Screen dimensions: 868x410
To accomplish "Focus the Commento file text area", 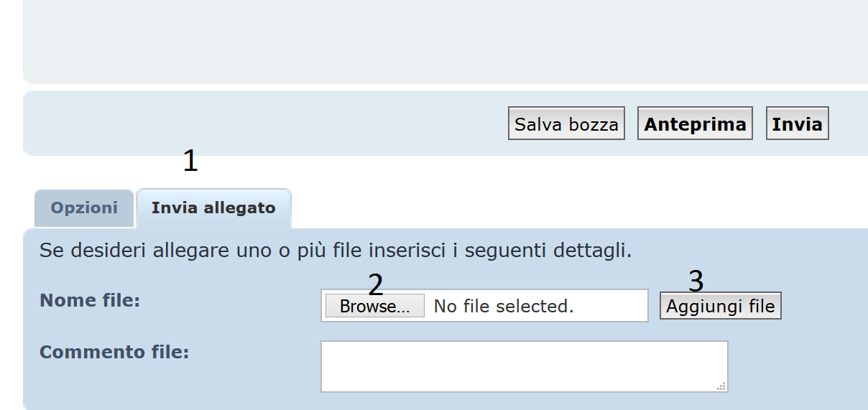I will 524,366.
